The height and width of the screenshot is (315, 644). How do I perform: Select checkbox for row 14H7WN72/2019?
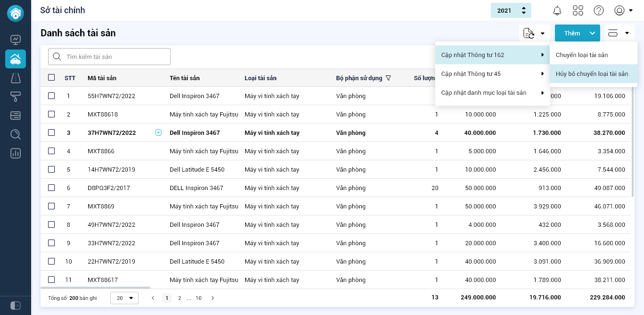tap(51, 169)
